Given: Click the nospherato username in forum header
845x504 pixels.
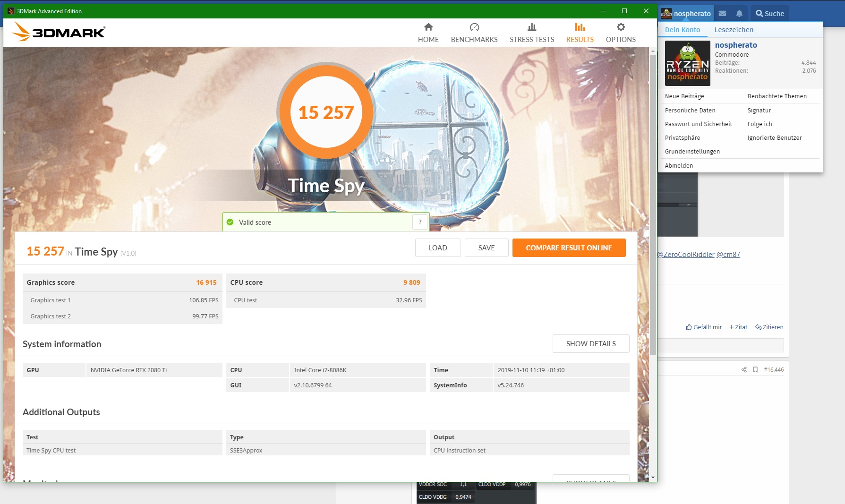Looking at the screenshot, I should [692, 14].
